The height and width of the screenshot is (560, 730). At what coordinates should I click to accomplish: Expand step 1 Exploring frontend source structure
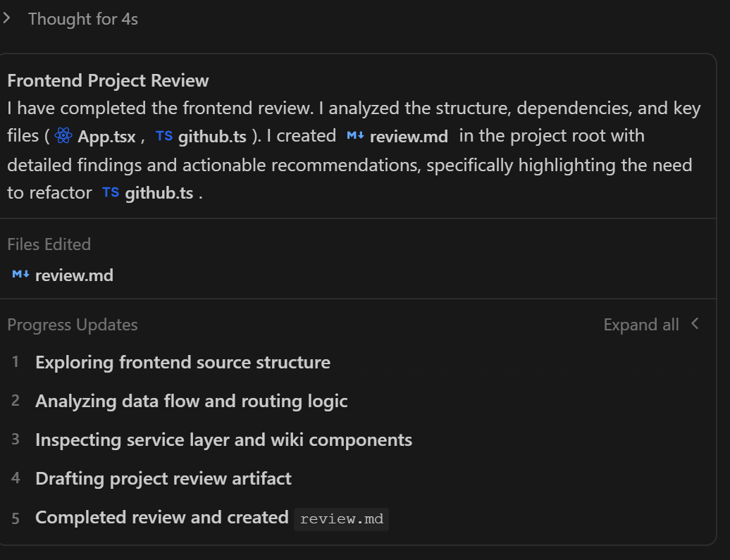(182, 363)
